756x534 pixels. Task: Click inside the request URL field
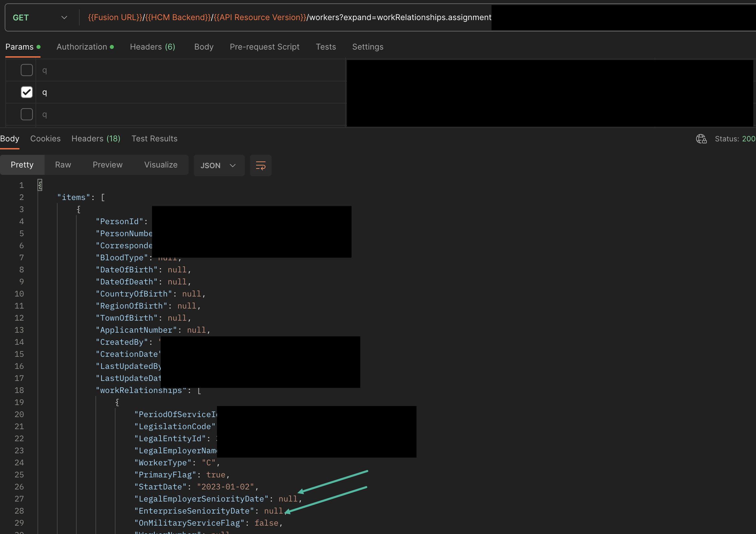268,17
